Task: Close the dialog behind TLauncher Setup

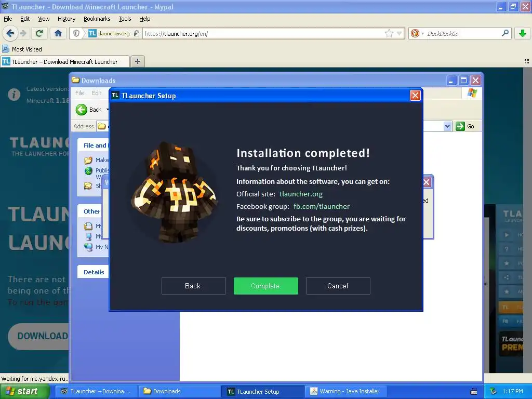Action: [427, 182]
